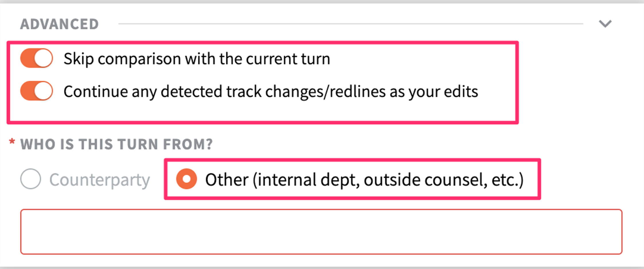The height and width of the screenshot is (269, 644).
Task: Click the ADVANCED section header
Action: (x=59, y=24)
